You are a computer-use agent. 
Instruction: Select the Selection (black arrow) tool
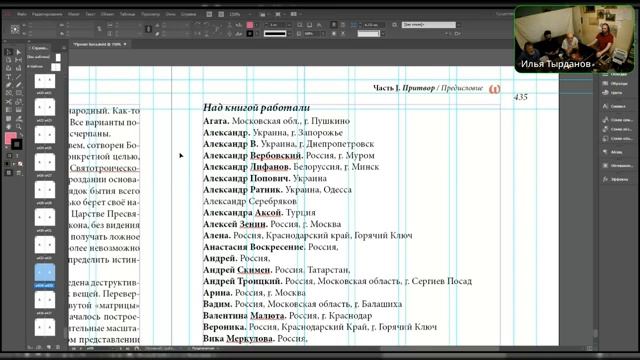click(x=9, y=52)
